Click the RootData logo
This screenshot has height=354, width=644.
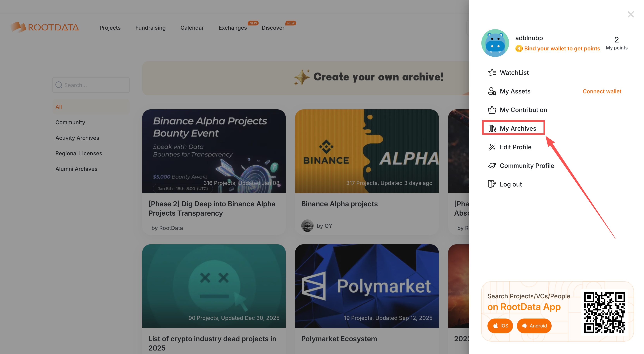pos(45,27)
